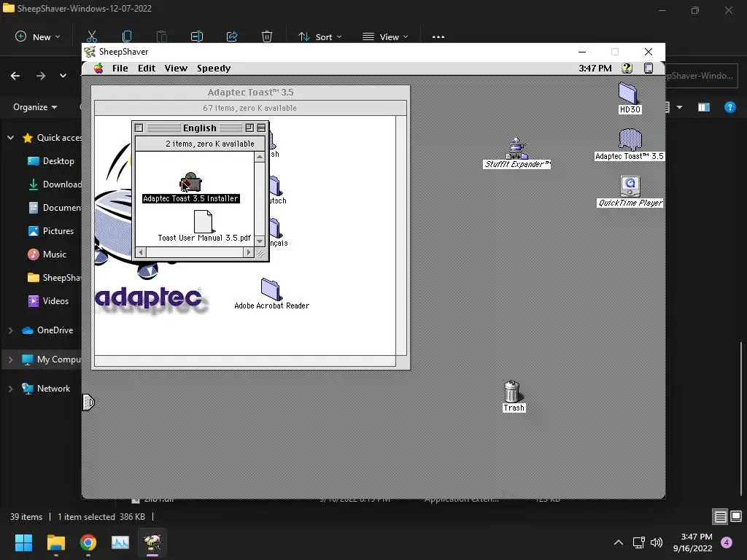Open the Organize dropdown in Explorer
Viewport: 747px width, 560px height.
click(35, 107)
